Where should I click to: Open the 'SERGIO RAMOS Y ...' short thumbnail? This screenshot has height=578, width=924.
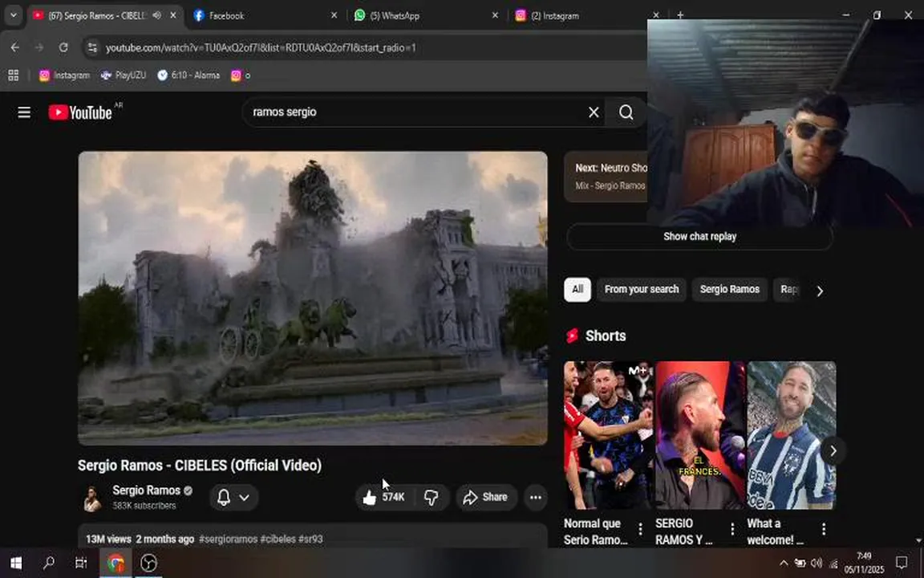click(x=700, y=435)
